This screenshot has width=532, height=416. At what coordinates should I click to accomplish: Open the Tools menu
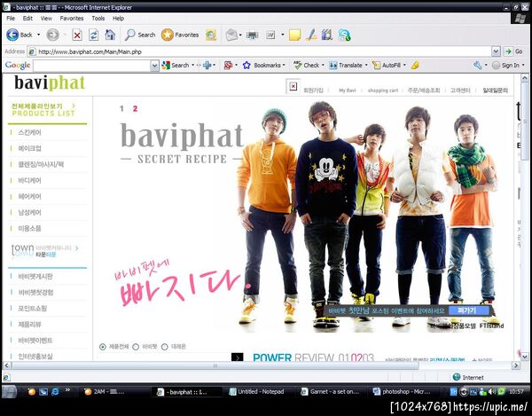[98, 19]
